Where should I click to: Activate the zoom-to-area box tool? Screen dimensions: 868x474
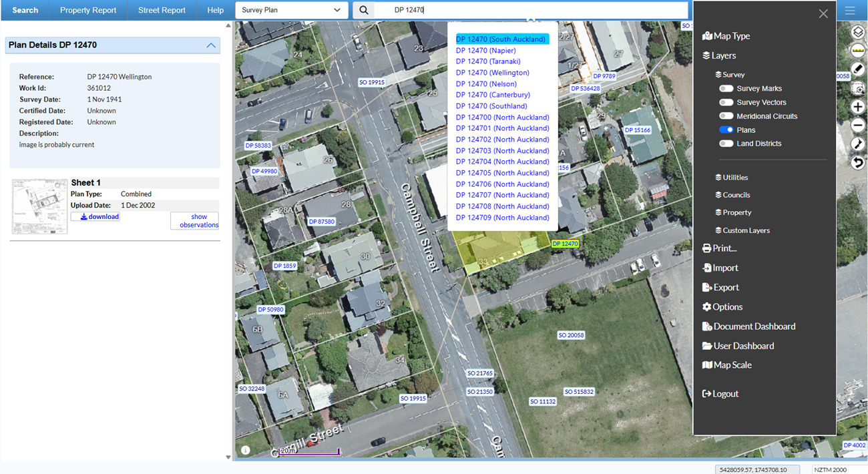click(x=858, y=88)
